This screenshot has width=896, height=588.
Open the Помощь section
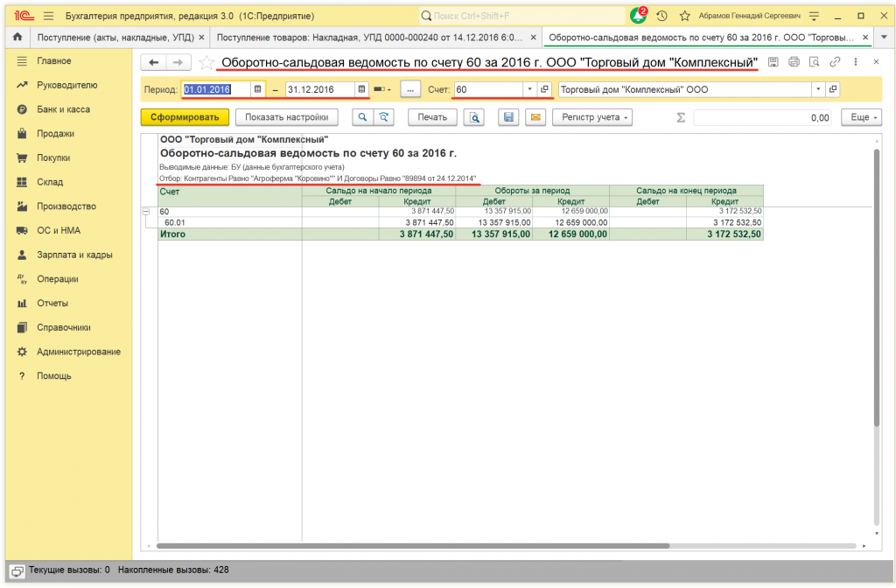(54, 376)
